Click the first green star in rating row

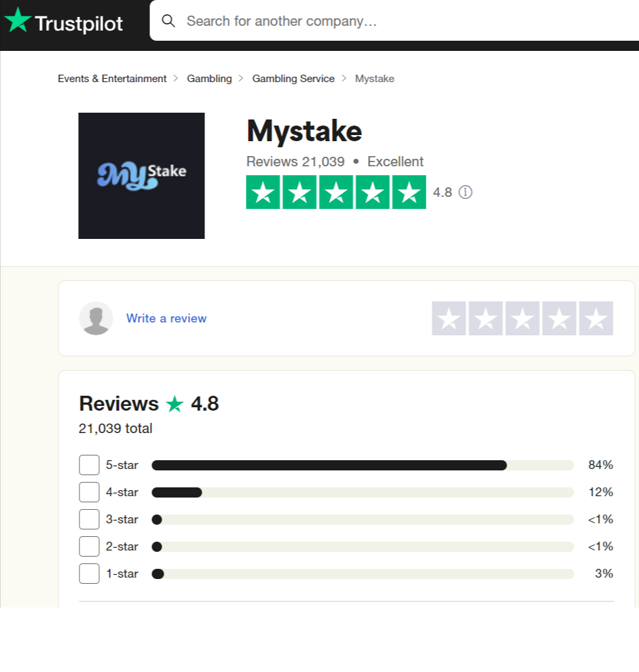(x=263, y=192)
